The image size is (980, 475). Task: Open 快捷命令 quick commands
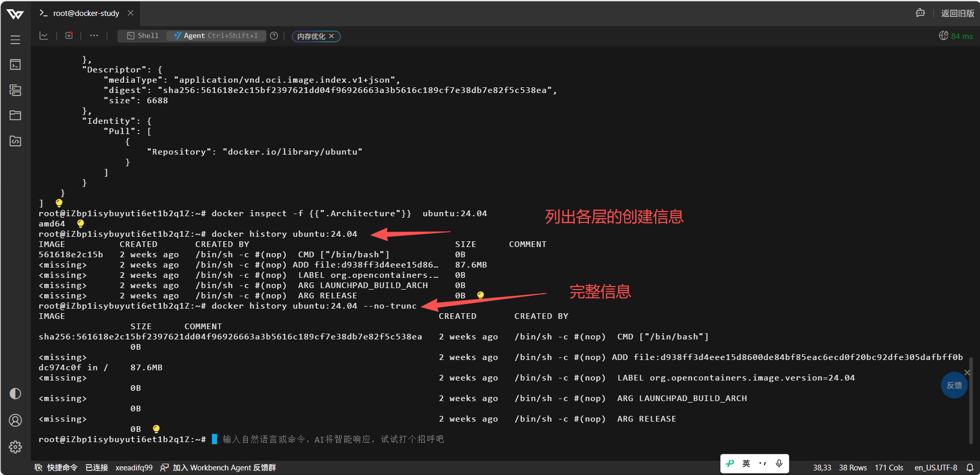point(56,467)
